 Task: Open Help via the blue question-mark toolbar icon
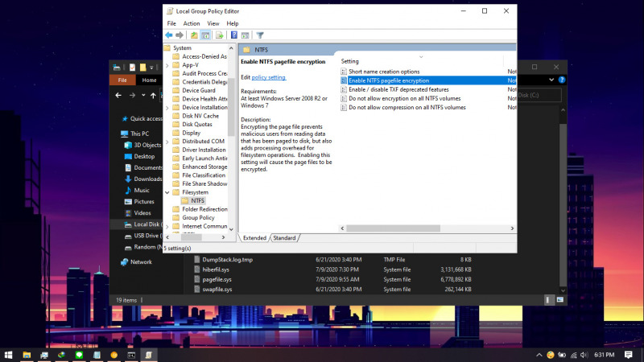coord(233,35)
